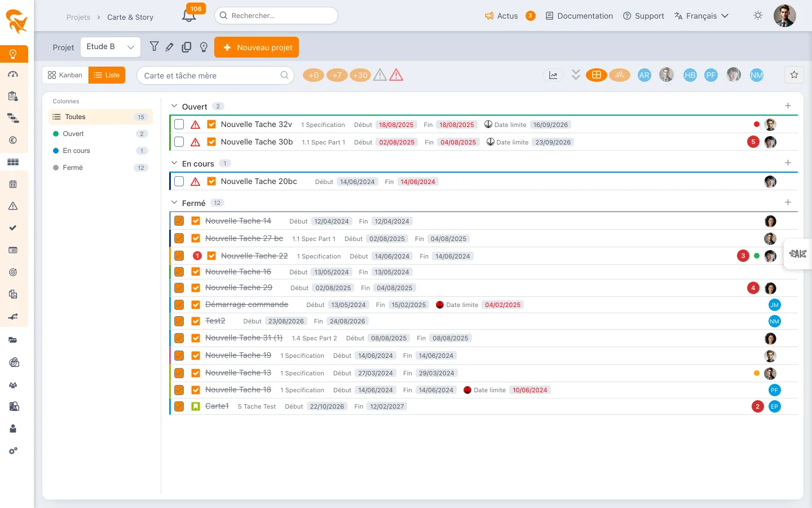
Task: Open the target objectives sidebar icon
Action: [x=13, y=272]
